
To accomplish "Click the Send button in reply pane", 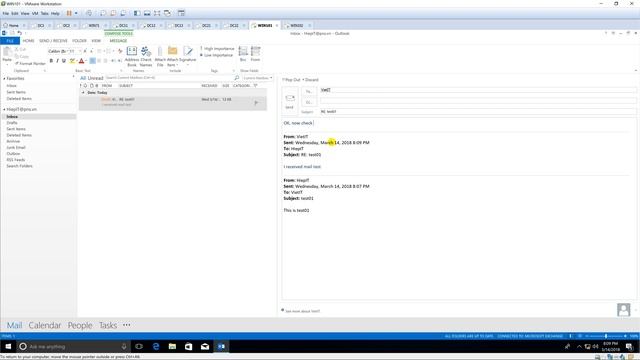I will pos(289,100).
